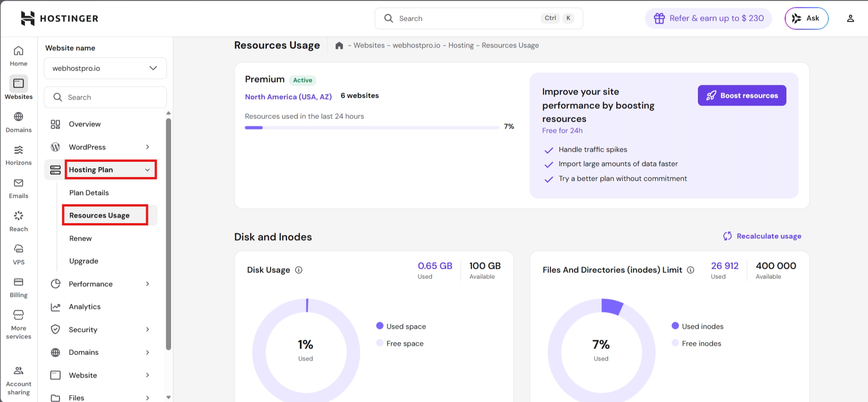
Task: Click the Hosting Plan server icon
Action: [x=55, y=170]
